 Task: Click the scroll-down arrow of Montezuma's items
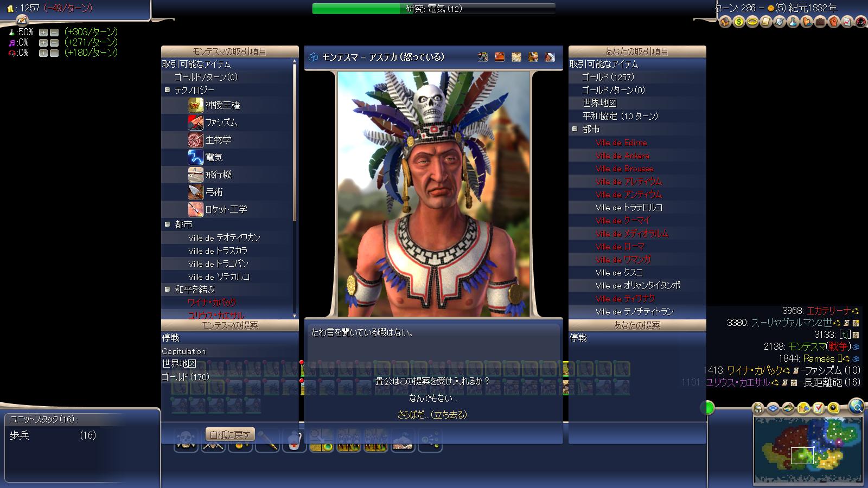pos(295,315)
